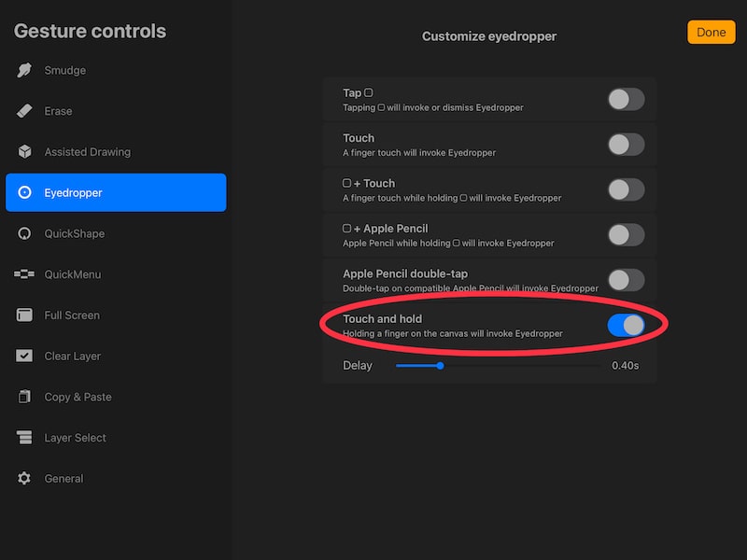
Task: Disable Touch and hold Eyedropper
Action: point(626,326)
